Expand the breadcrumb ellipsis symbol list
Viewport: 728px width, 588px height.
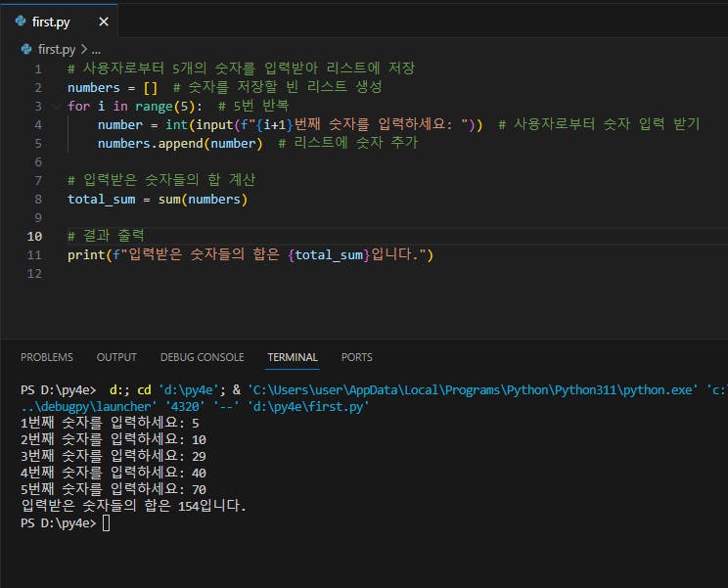96,48
